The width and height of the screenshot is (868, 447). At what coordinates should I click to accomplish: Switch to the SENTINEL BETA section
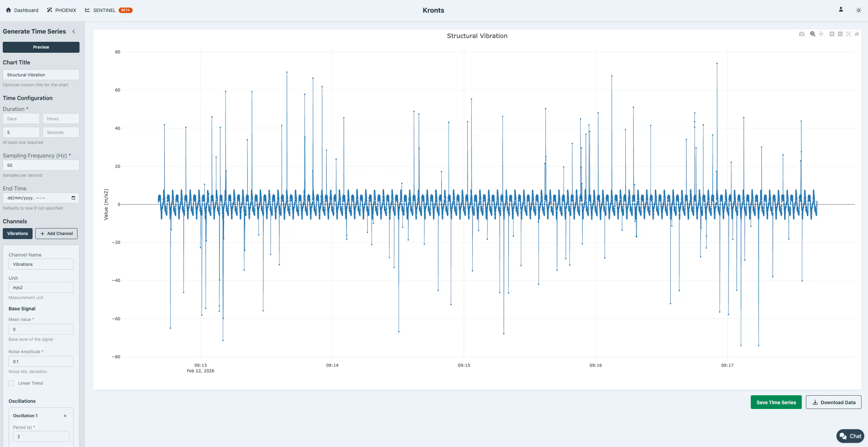coord(104,10)
